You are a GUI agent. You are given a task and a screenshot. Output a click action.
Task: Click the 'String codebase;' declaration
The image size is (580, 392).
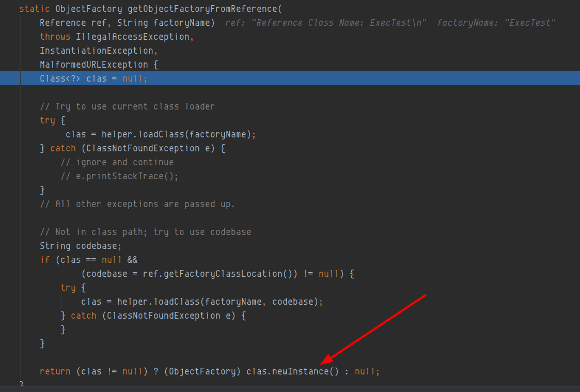(x=81, y=246)
